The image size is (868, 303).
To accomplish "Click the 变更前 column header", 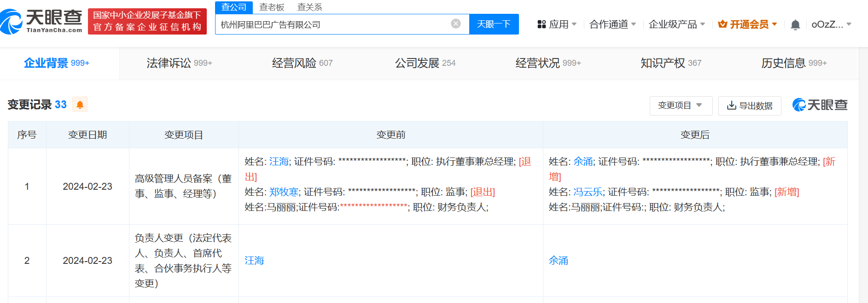I will [x=391, y=135].
